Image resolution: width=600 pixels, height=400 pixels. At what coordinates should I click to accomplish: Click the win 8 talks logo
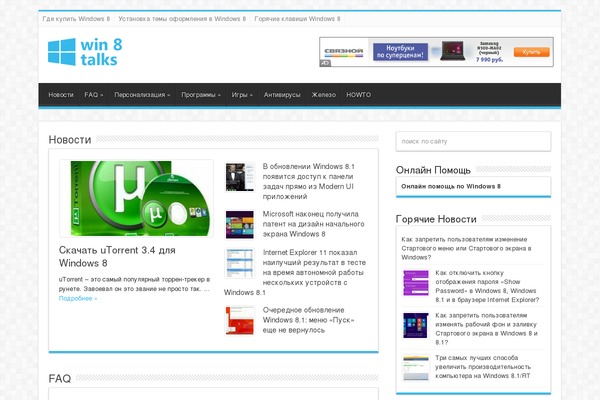tap(85, 52)
